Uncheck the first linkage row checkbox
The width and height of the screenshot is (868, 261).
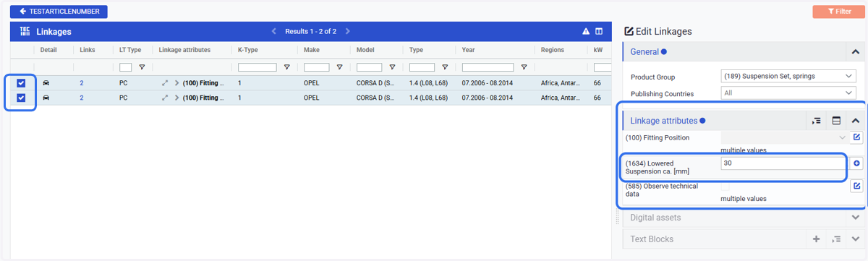[21, 83]
